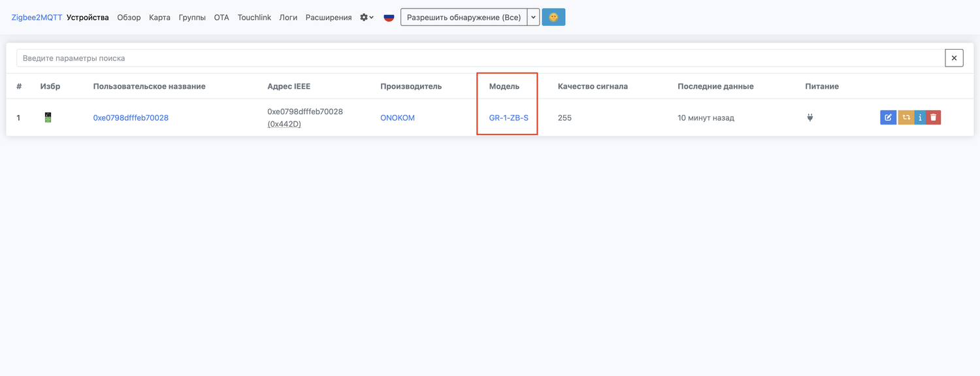Click the Russian flag language icon
980x376 pixels.
point(389,18)
